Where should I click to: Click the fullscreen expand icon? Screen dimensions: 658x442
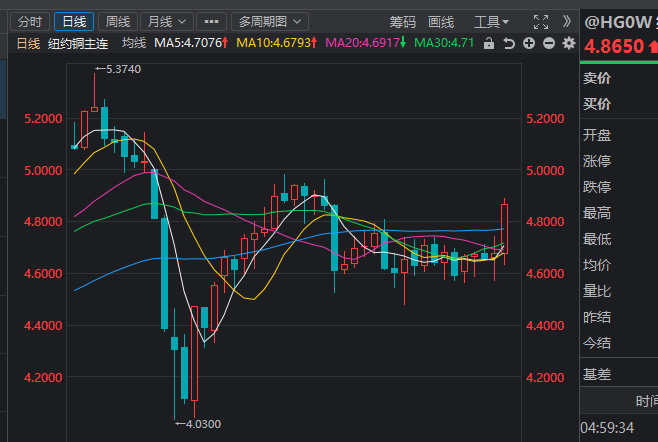pyautogui.click(x=541, y=21)
